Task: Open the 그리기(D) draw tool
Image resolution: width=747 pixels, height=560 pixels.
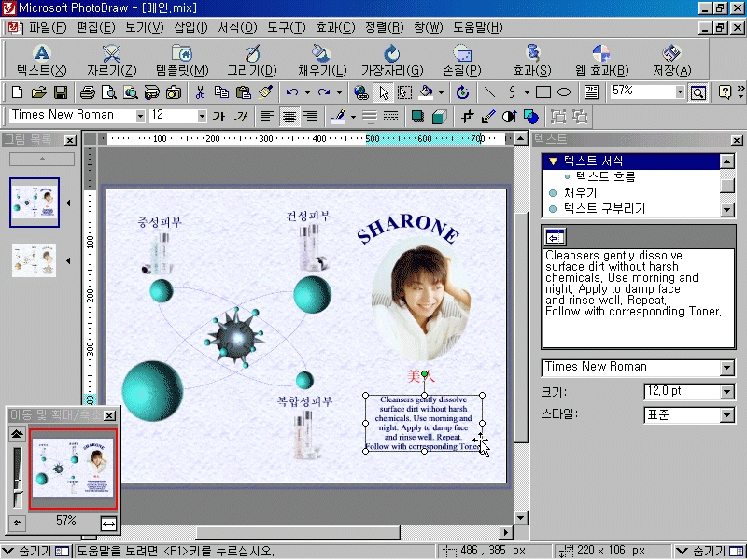Action: click(x=251, y=61)
